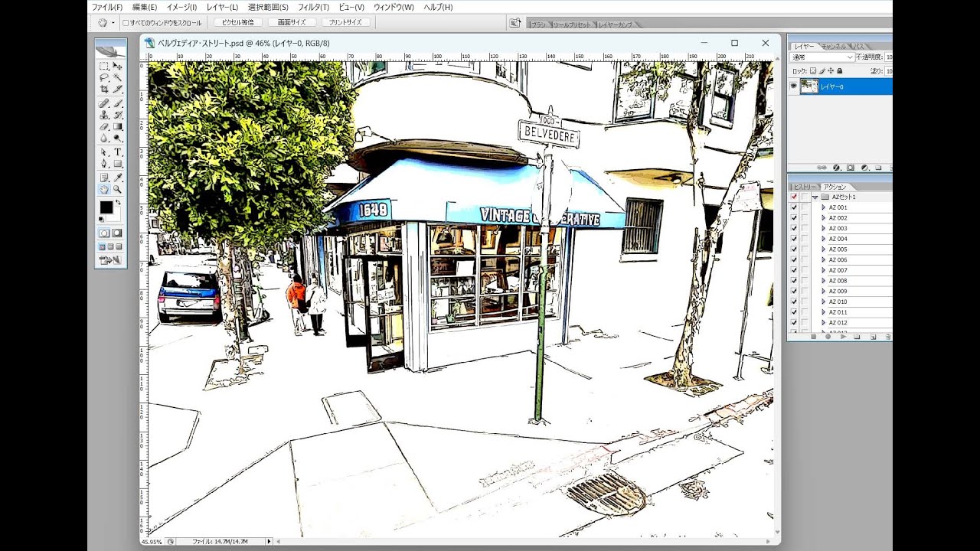Stop the action playback or recording

[x=814, y=337]
